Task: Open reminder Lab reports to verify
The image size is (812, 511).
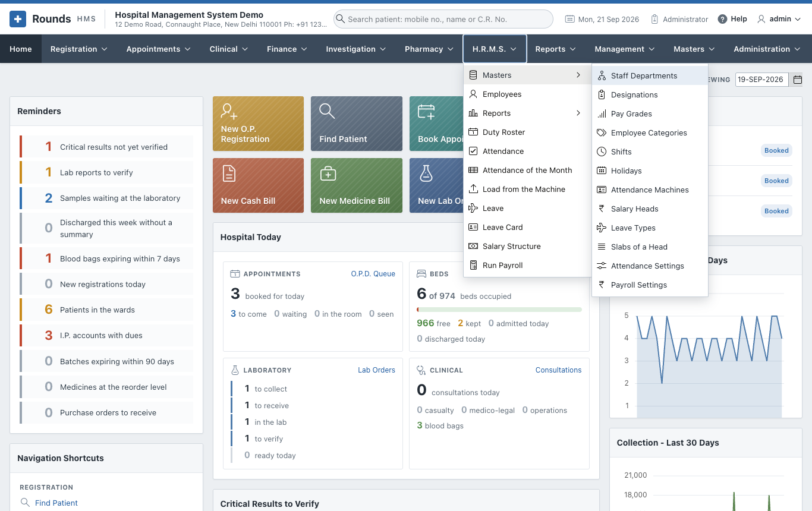Action: pyautogui.click(x=106, y=172)
